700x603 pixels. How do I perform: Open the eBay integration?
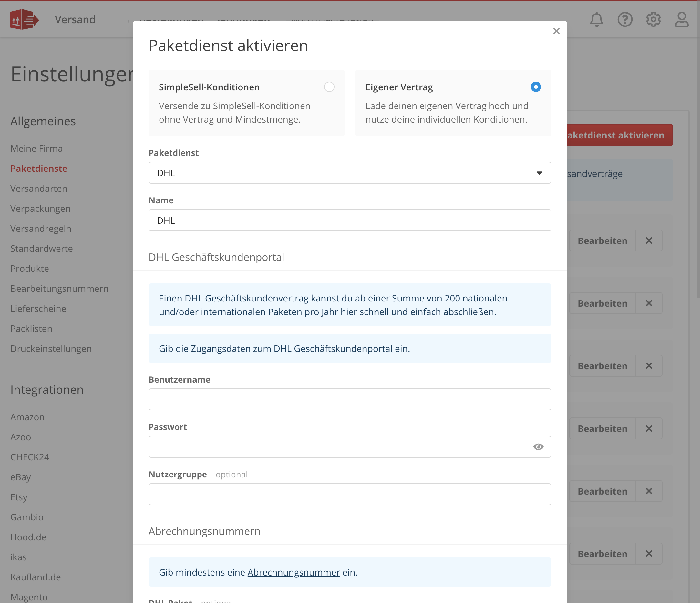[21, 477]
